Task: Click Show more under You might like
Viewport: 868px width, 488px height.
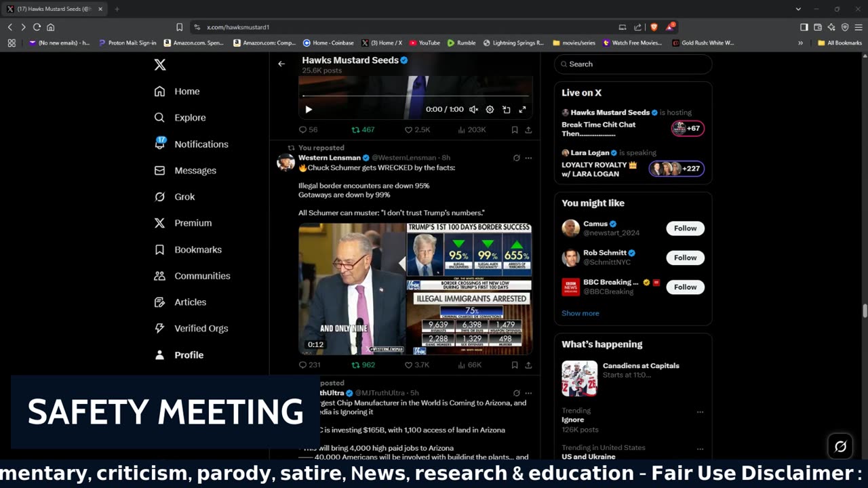Action: coord(580,313)
